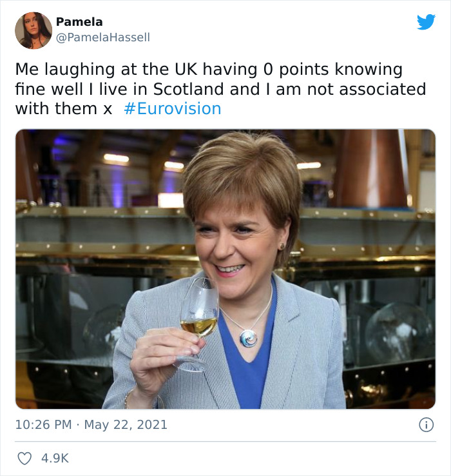Open Pamela's profile picture avatar
This screenshot has height=476, width=451.
click(x=34, y=30)
